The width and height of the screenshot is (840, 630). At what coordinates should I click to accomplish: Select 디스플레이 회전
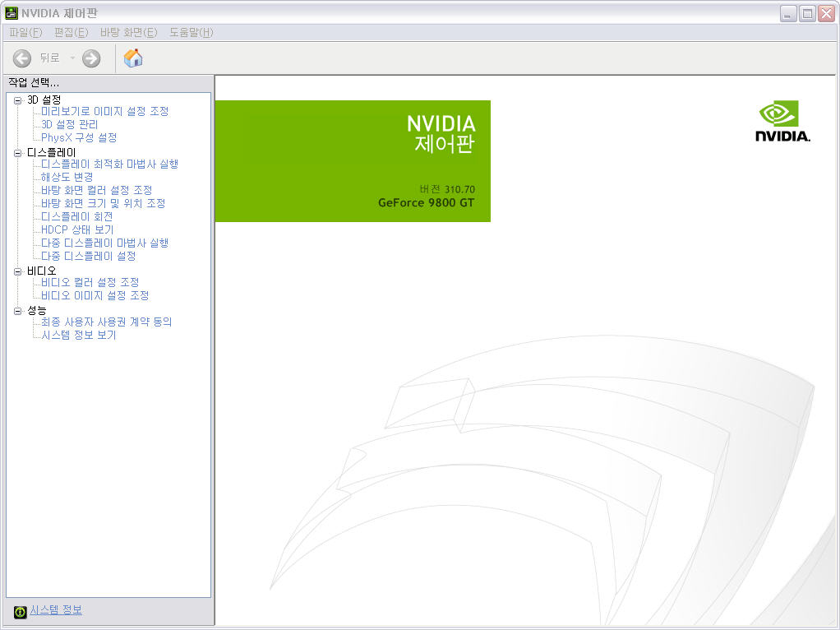click(x=77, y=216)
